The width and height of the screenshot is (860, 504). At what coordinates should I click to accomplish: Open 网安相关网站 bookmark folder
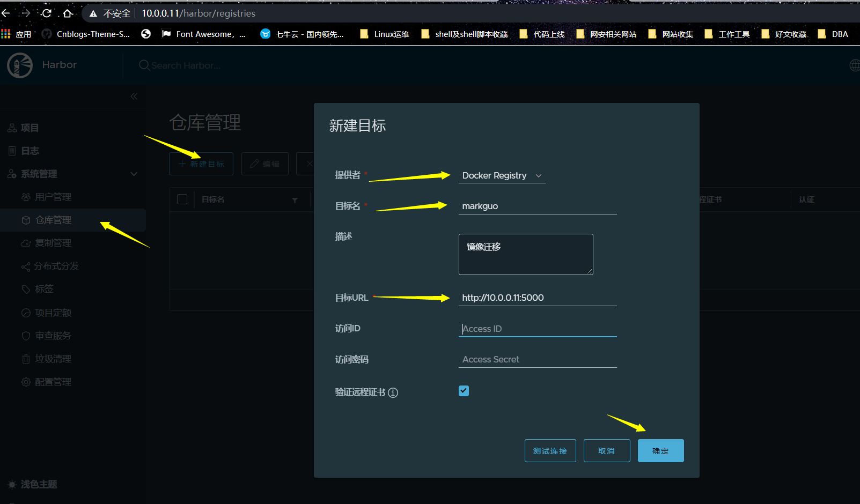606,34
